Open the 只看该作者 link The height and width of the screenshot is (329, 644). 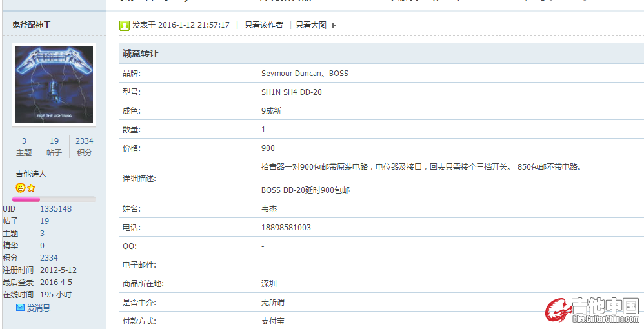[264, 25]
